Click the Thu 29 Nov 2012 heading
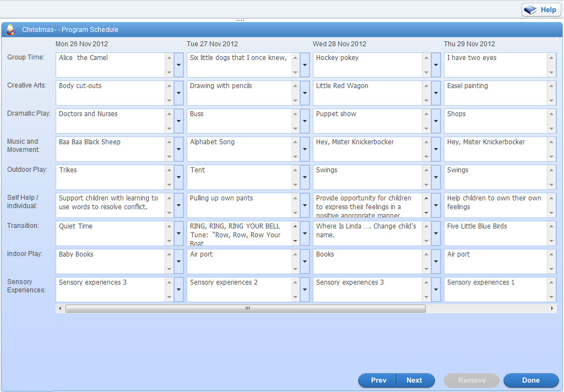 469,44
